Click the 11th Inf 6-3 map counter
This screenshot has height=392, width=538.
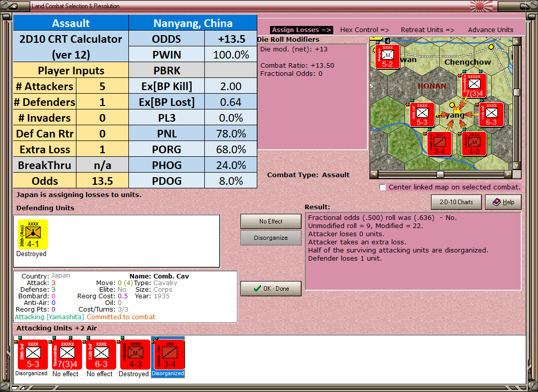[491, 115]
